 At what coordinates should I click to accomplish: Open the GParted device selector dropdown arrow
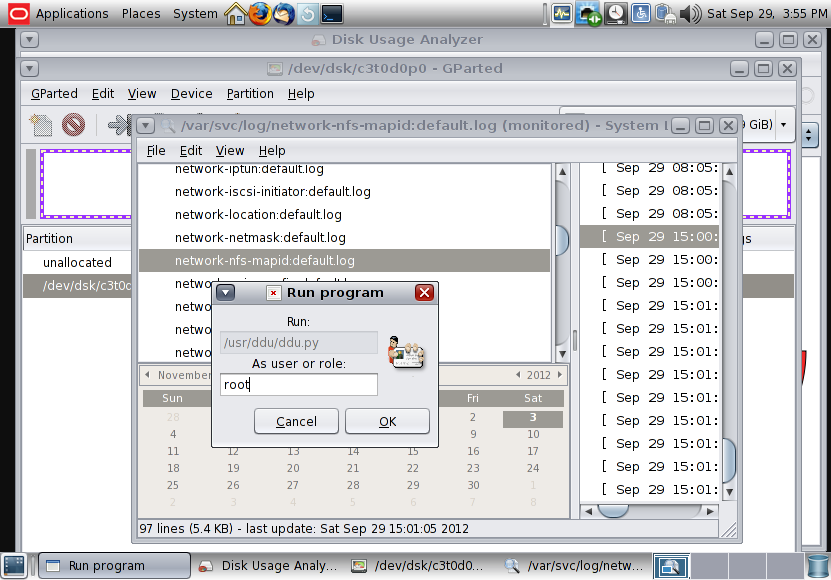pos(784,125)
